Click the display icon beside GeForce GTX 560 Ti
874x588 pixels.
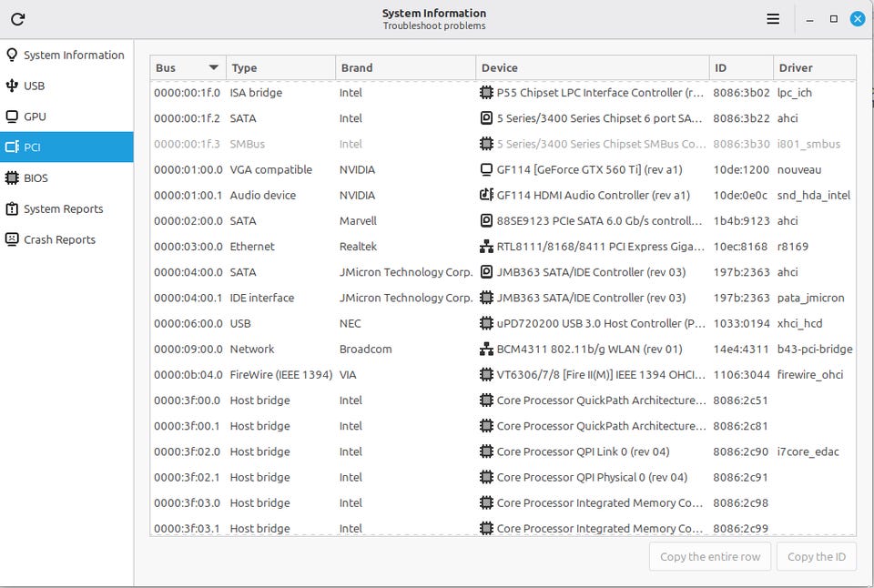486,169
